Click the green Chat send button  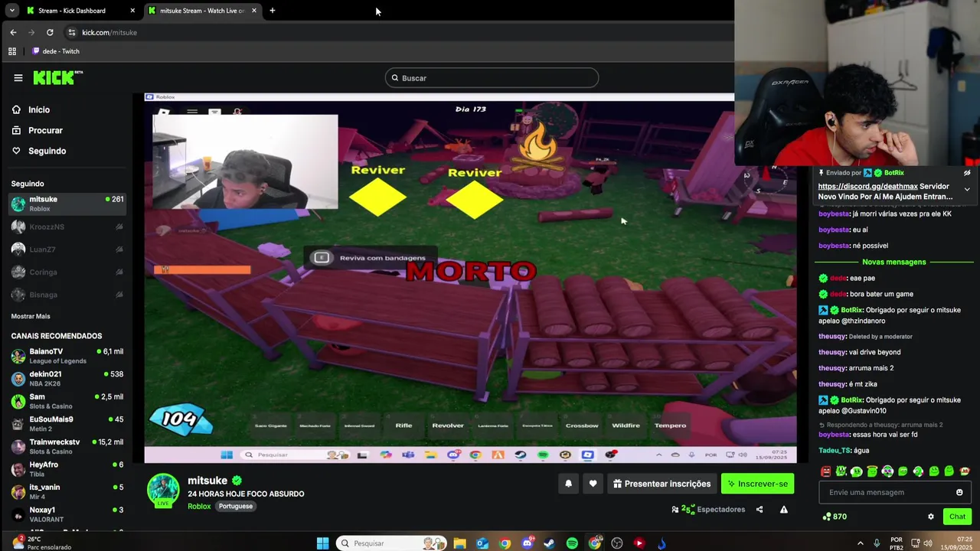(957, 517)
